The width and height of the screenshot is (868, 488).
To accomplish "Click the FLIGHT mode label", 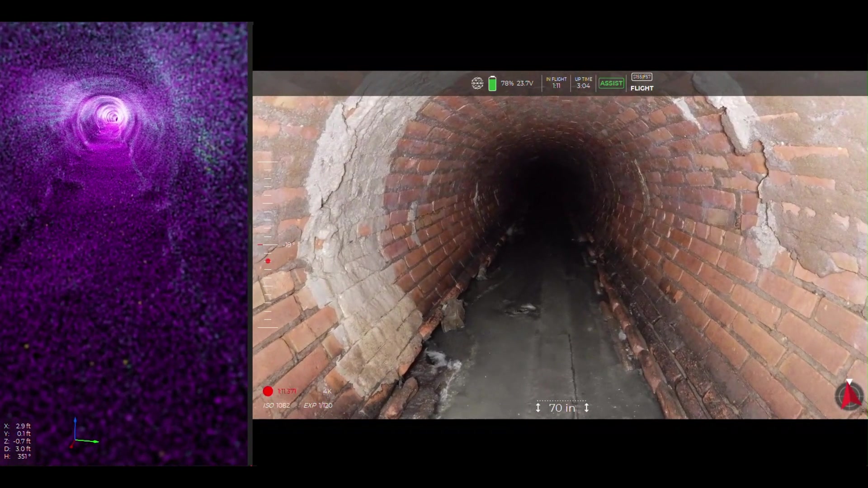I will click(642, 89).
